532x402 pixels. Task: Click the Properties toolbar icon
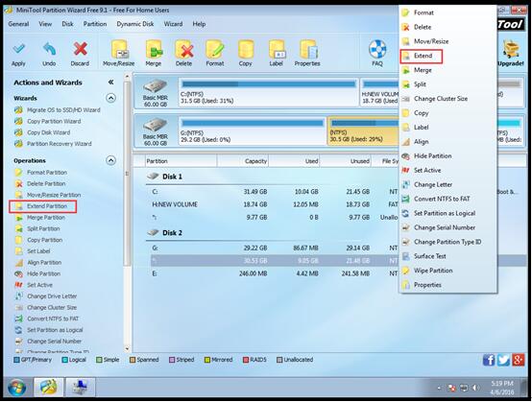click(x=307, y=50)
